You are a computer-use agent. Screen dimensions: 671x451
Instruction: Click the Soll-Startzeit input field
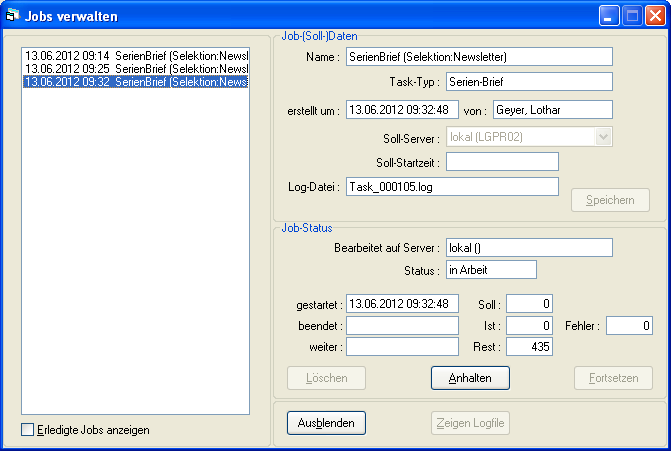click(501, 162)
